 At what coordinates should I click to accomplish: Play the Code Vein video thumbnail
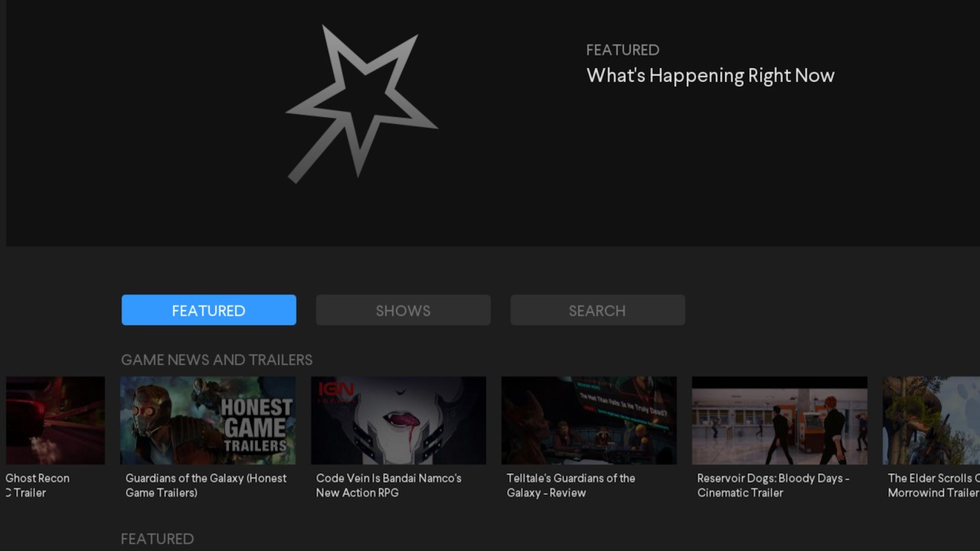click(x=398, y=420)
